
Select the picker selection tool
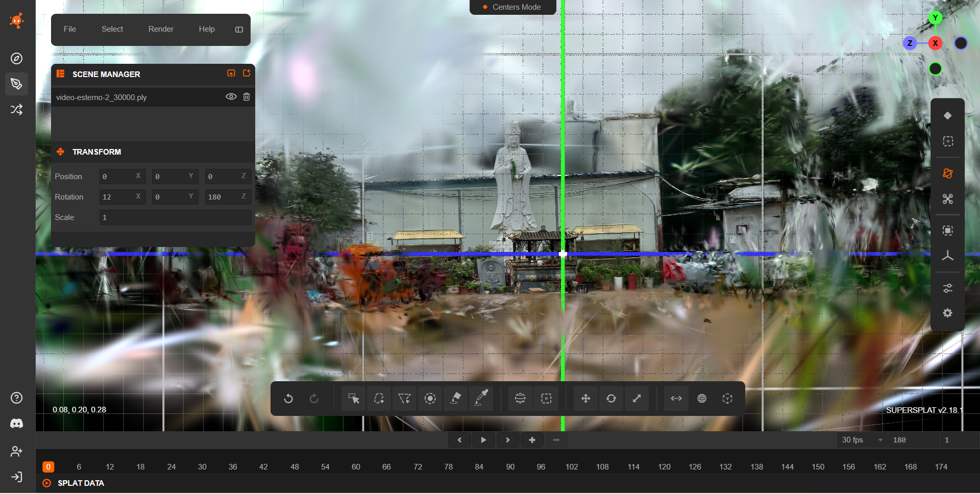[x=353, y=399]
